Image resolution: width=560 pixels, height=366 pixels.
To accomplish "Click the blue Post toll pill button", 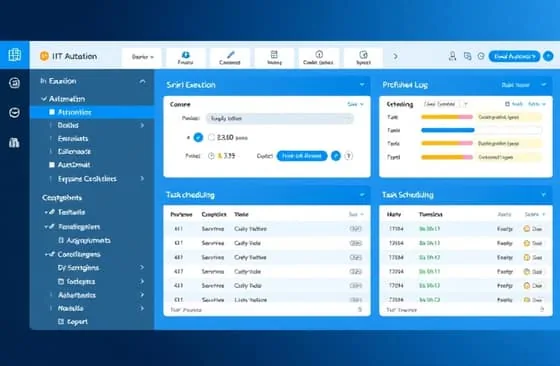I will tap(302, 156).
